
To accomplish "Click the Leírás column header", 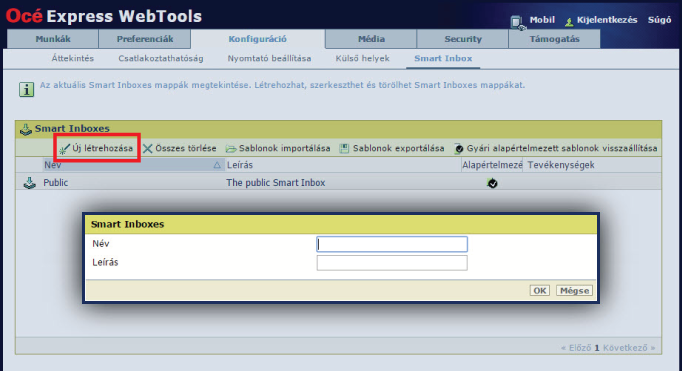I will (x=240, y=165).
